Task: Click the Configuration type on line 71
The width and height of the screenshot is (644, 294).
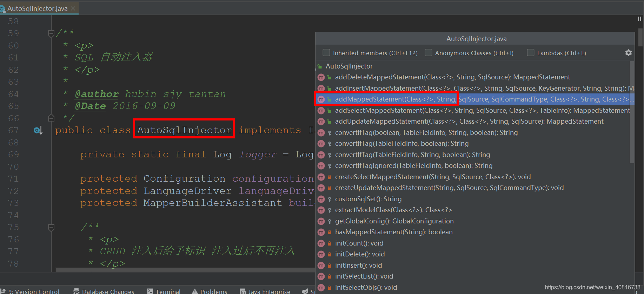Action: pos(184,178)
